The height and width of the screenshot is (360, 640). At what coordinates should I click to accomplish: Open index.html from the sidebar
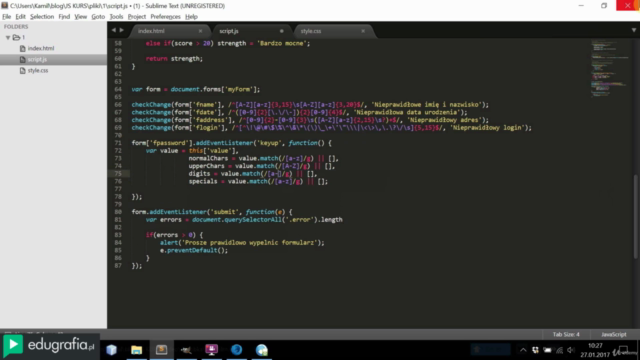pyautogui.click(x=41, y=48)
